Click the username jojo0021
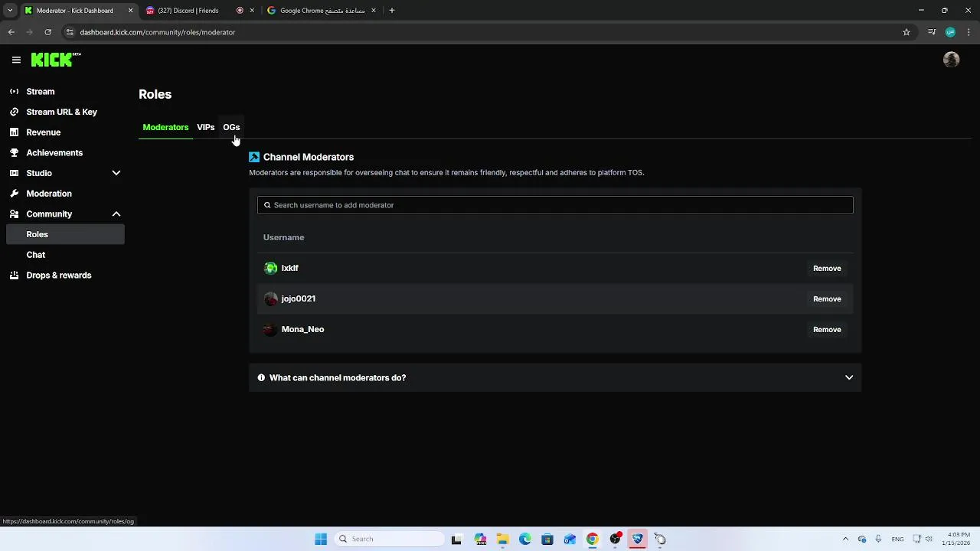This screenshot has height=551, width=980. coord(298,298)
